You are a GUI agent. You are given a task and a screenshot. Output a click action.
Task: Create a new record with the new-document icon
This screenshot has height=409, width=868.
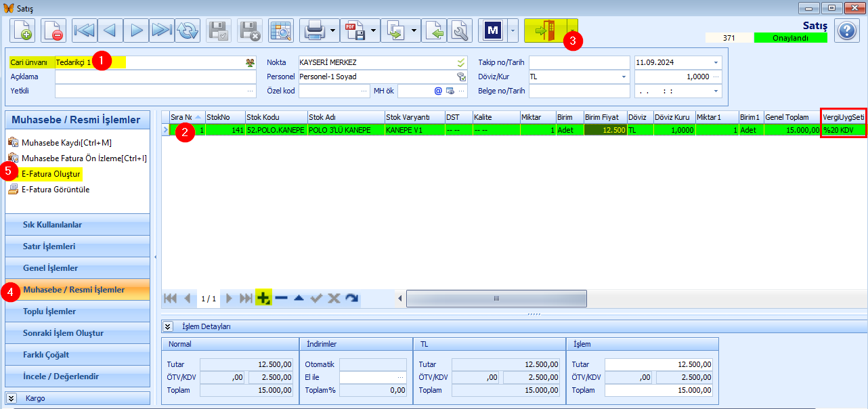tap(22, 30)
